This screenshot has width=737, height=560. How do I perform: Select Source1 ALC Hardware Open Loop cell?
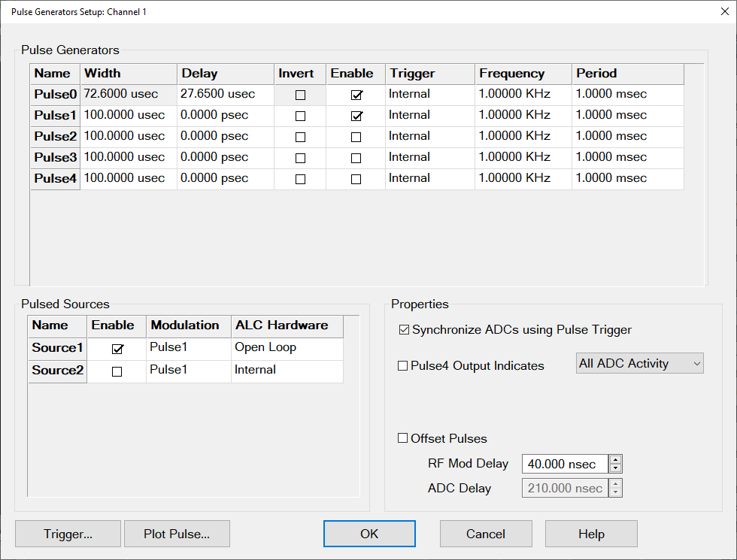[x=286, y=348]
